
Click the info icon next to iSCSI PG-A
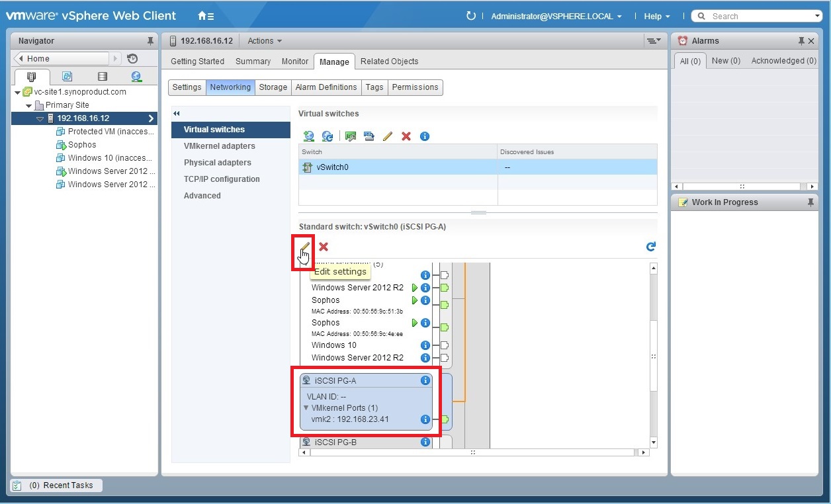tap(425, 380)
